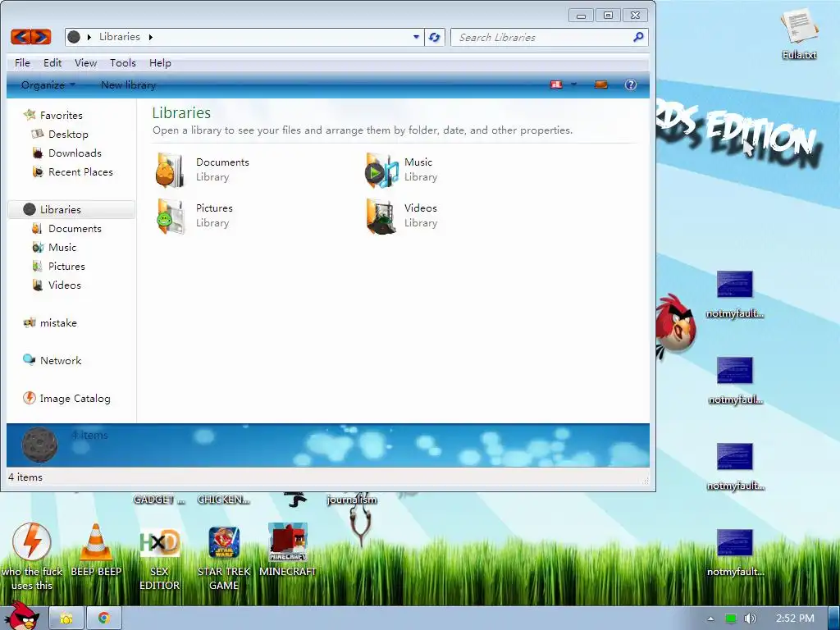Select the SEX EDITIOR HxD icon
The image size is (840, 630).
pos(160,557)
